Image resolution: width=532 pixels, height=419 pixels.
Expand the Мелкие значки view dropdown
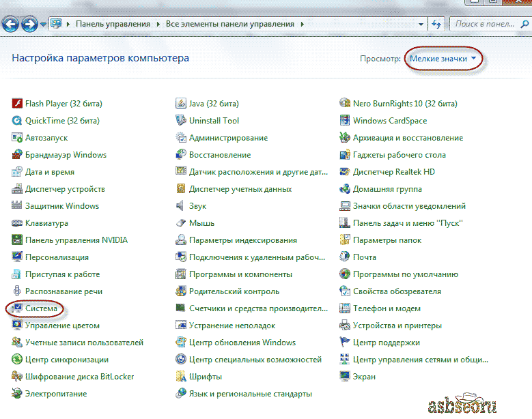443,59
